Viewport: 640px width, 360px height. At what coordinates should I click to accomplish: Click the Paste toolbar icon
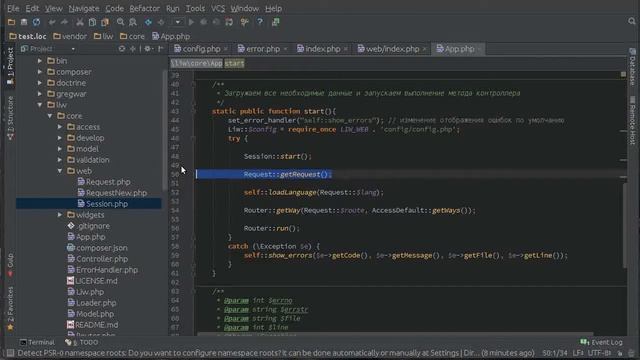click(105, 22)
